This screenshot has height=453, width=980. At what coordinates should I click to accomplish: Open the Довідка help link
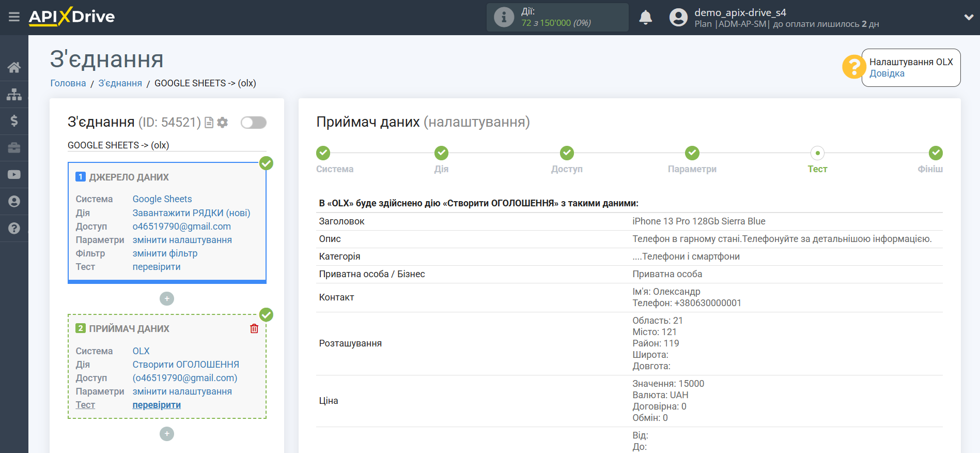click(886, 73)
